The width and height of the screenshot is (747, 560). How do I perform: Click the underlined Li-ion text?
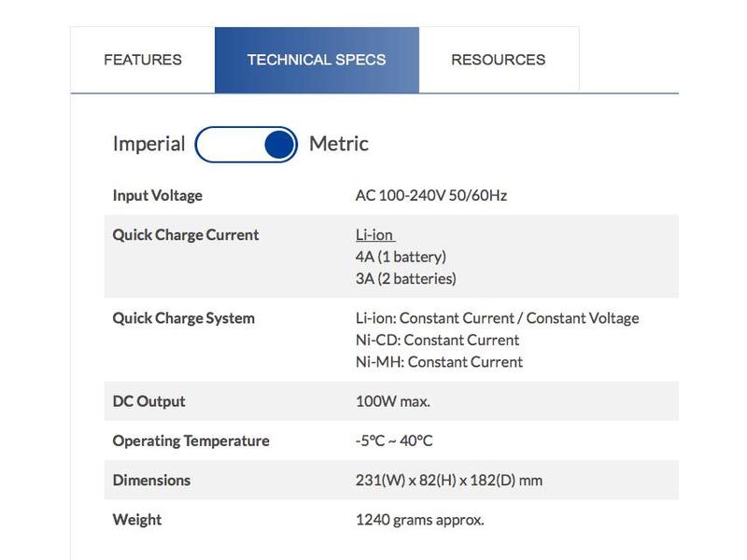point(374,235)
